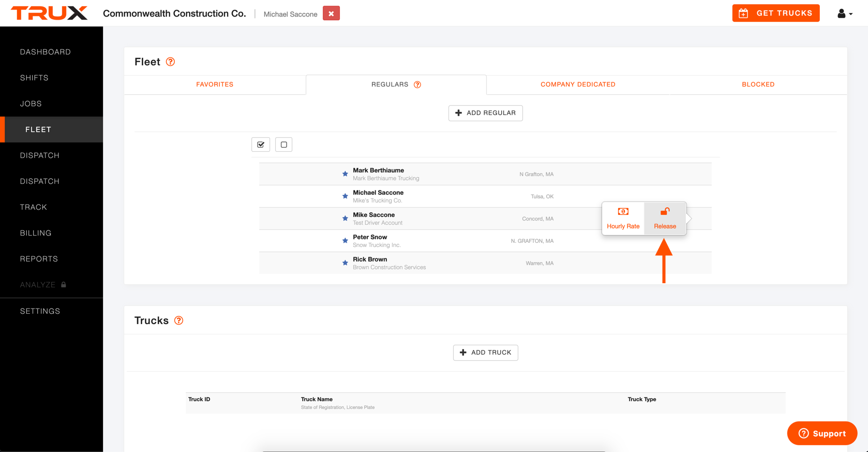Click the Add Truck button
Screen dimensions: 868x452
tap(485, 353)
